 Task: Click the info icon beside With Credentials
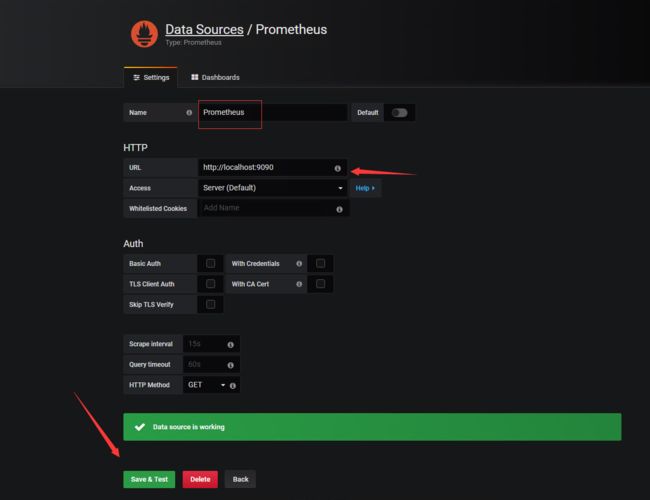(299, 264)
